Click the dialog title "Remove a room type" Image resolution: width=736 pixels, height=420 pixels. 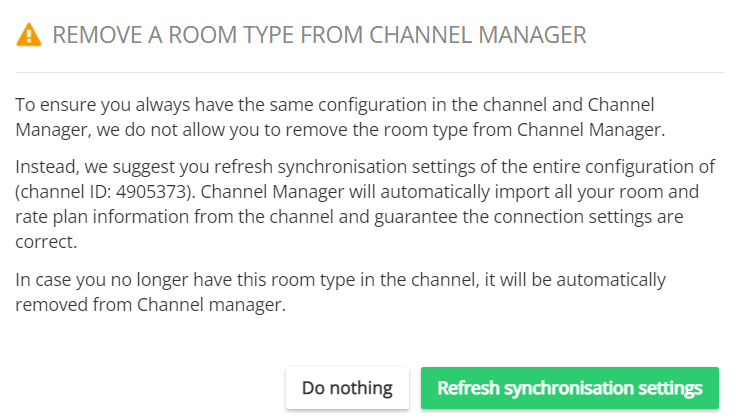[319, 35]
